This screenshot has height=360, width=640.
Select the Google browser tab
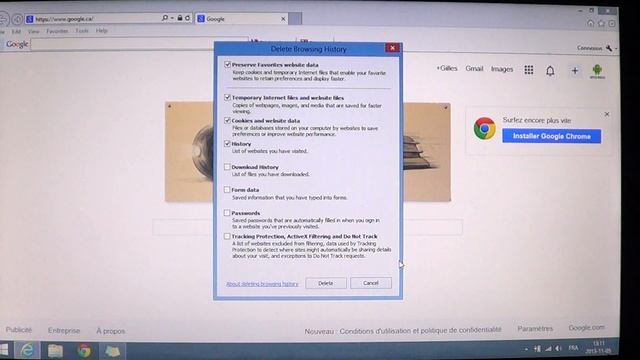[x=242, y=19]
